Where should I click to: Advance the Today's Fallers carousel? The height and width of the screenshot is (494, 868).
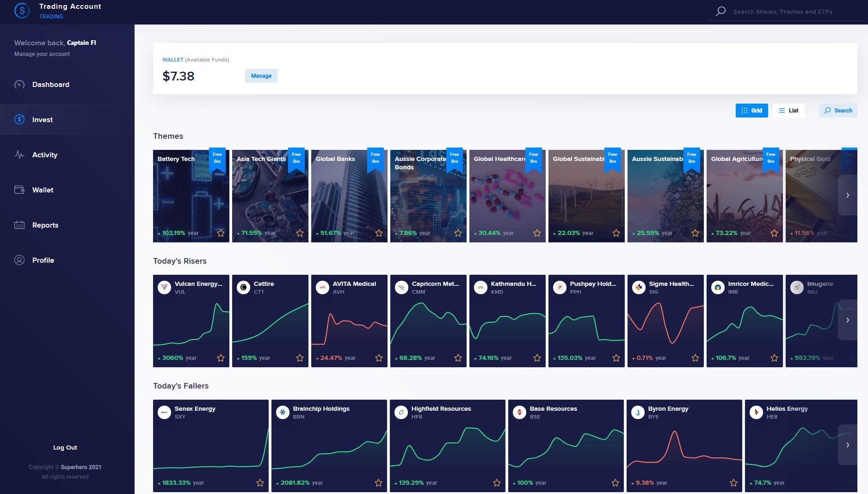point(848,445)
